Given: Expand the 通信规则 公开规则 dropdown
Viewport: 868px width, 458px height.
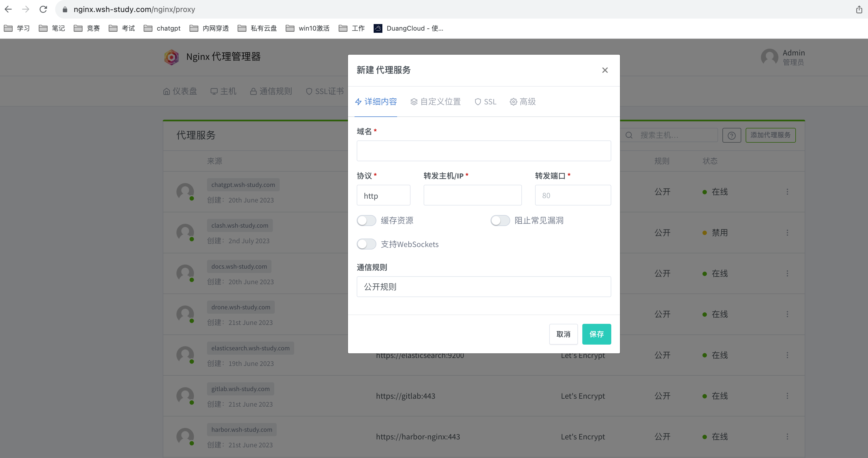Looking at the screenshot, I should click(483, 286).
